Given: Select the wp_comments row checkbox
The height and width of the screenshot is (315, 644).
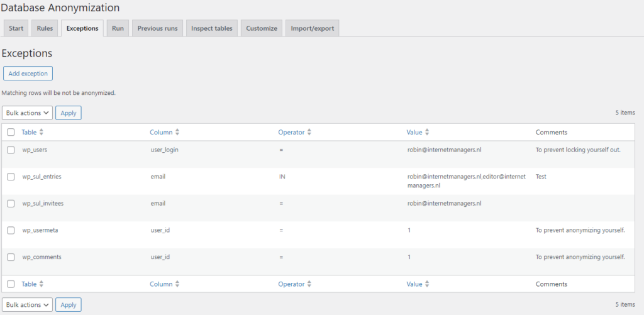Looking at the screenshot, I should (11, 257).
